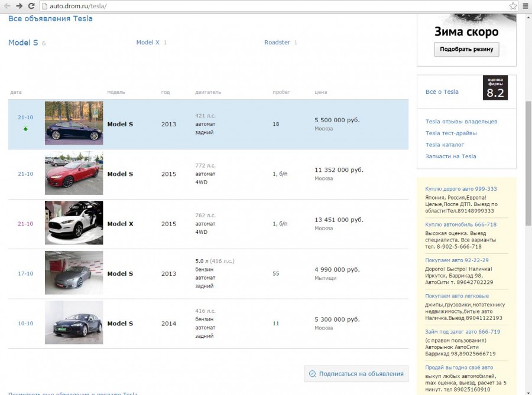Click green up-arrow icon under first listing date
This screenshot has height=395, width=532.
click(x=25, y=128)
